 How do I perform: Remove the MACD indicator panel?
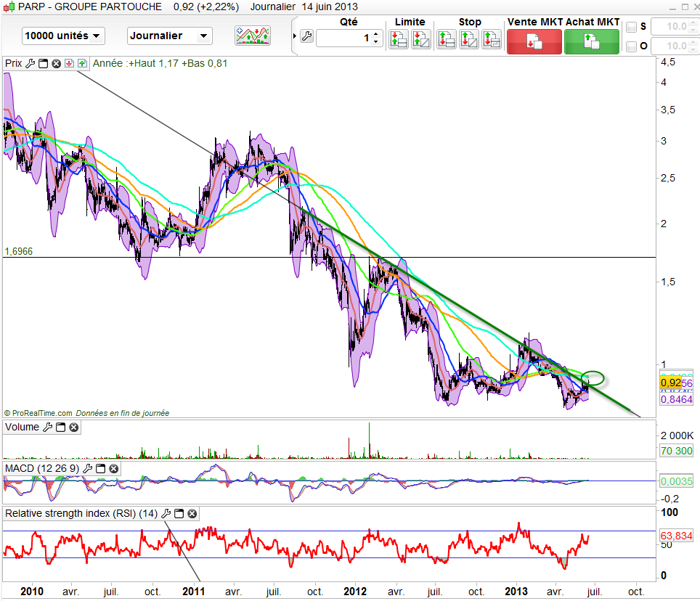pos(113,468)
